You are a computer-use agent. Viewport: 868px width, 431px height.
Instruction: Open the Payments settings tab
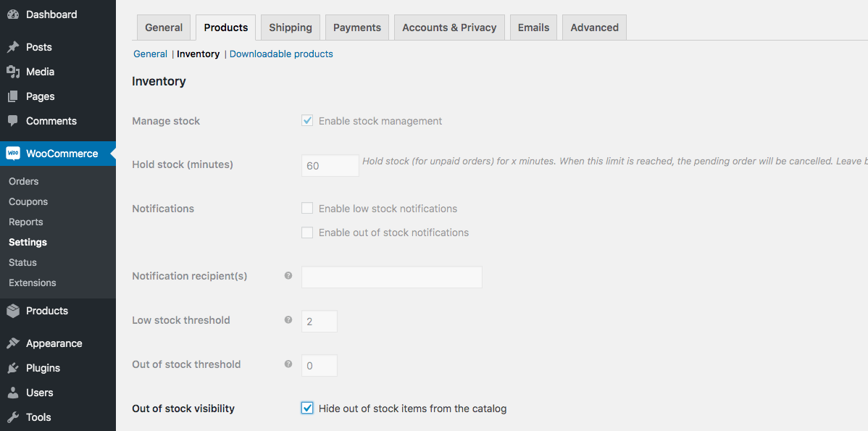click(x=357, y=28)
